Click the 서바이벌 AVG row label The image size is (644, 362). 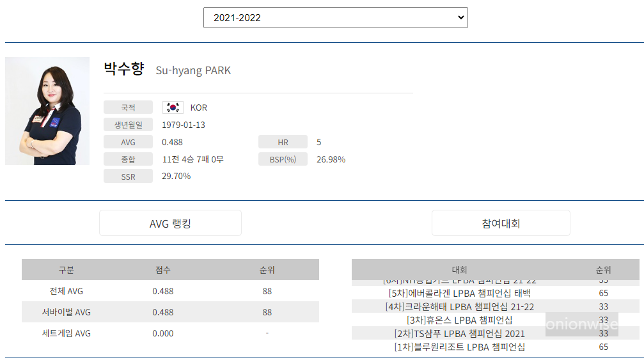[66, 312]
